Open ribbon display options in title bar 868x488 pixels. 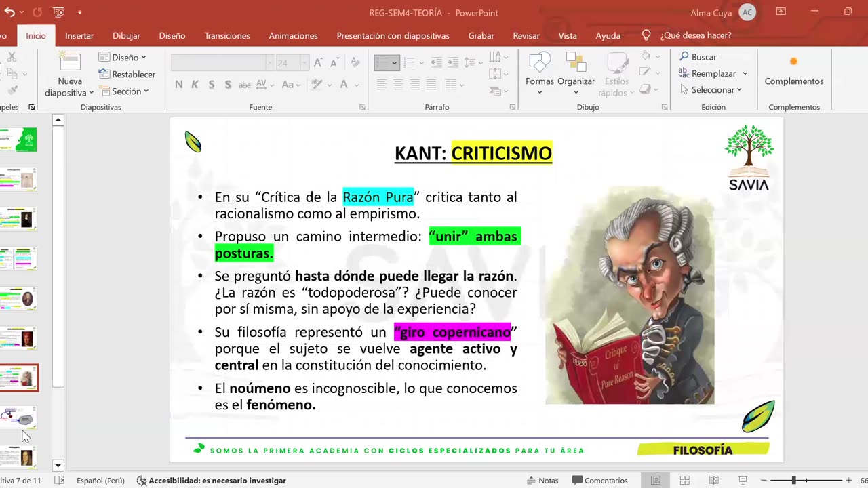(x=781, y=12)
